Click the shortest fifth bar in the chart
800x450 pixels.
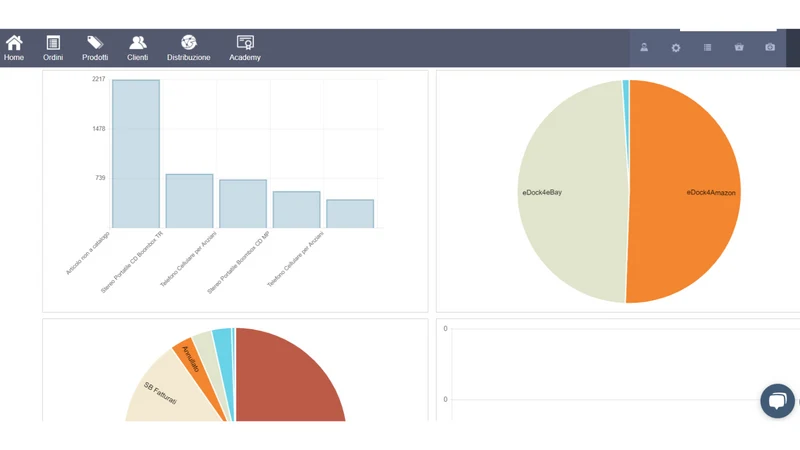(350, 214)
